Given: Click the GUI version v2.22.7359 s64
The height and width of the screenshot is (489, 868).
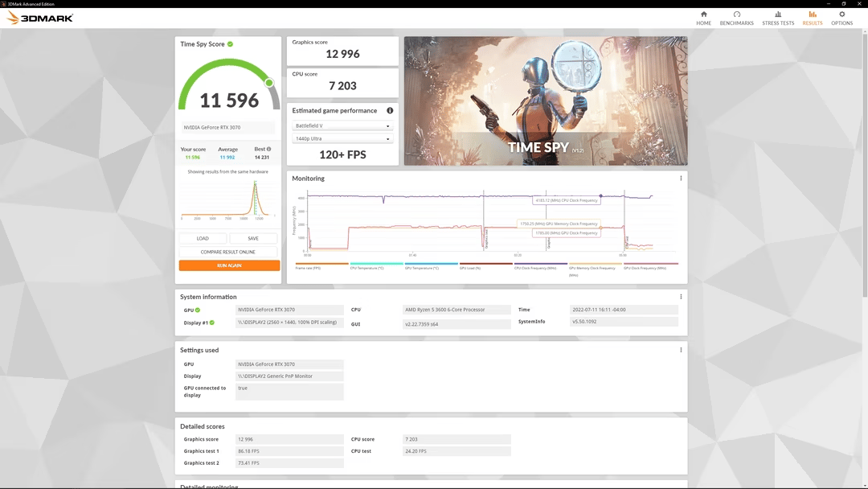Looking at the screenshot, I should point(457,324).
